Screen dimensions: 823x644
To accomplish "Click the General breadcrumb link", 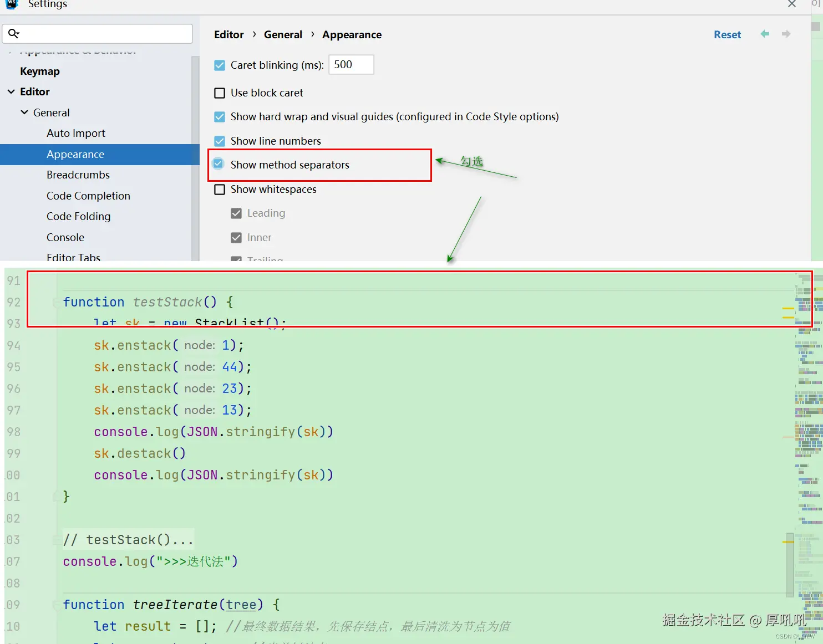I will click(283, 34).
